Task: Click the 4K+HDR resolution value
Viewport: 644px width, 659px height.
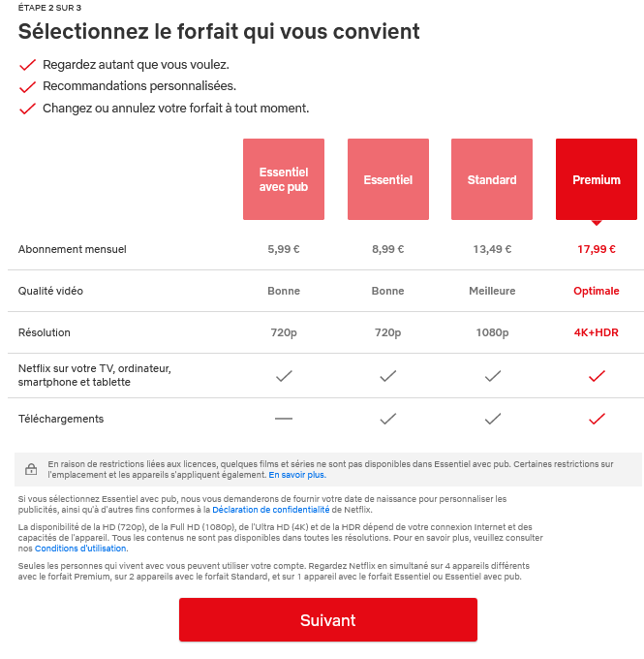Action: tap(597, 332)
